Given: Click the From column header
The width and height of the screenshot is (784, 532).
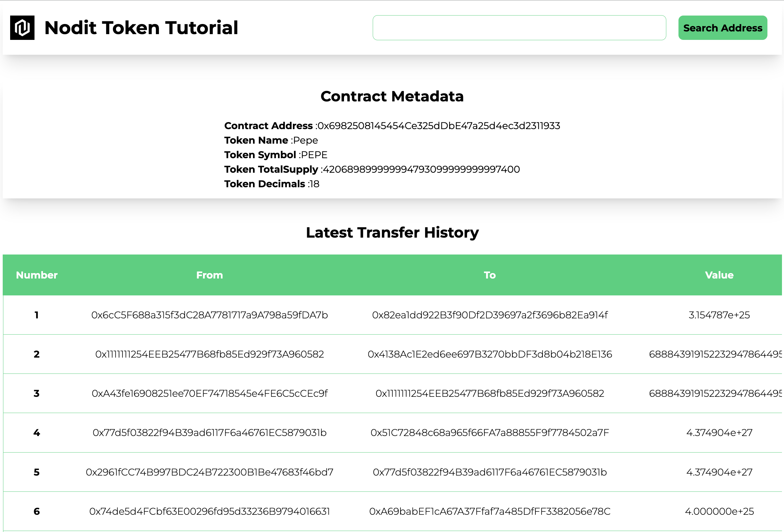Looking at the screenshot, I should [x=209, y=275].
